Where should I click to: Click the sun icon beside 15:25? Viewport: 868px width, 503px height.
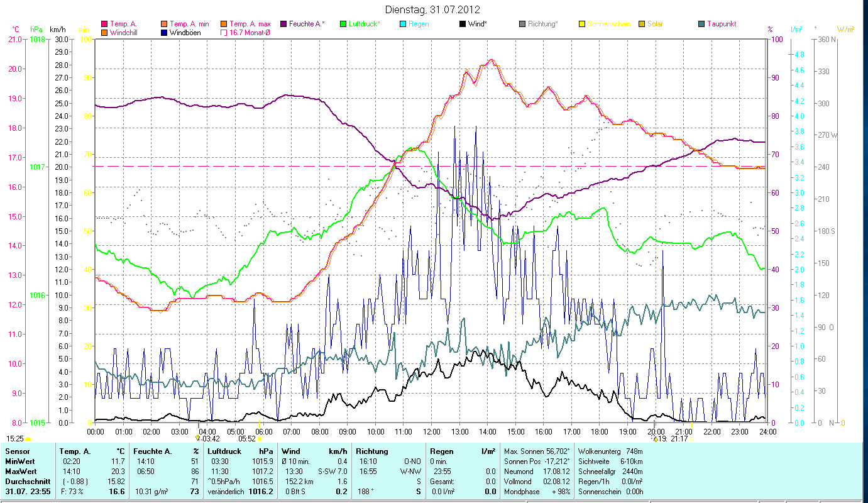[28, 439]
